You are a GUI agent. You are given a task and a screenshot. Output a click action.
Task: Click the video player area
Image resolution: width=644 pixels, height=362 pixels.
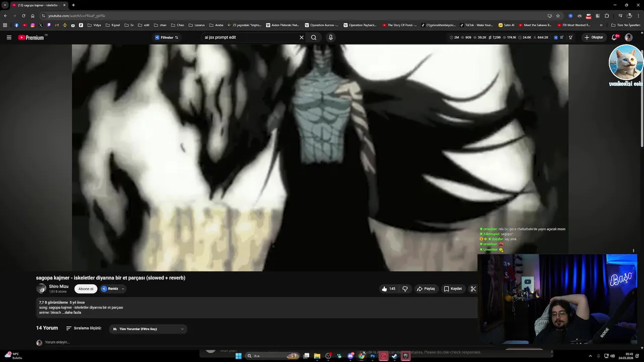[320, 157]
